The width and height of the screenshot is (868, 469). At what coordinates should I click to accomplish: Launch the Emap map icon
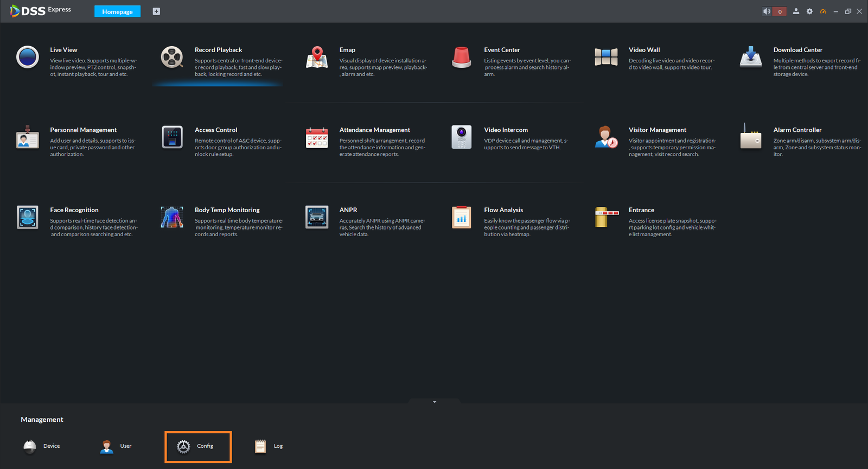point(317,57)
